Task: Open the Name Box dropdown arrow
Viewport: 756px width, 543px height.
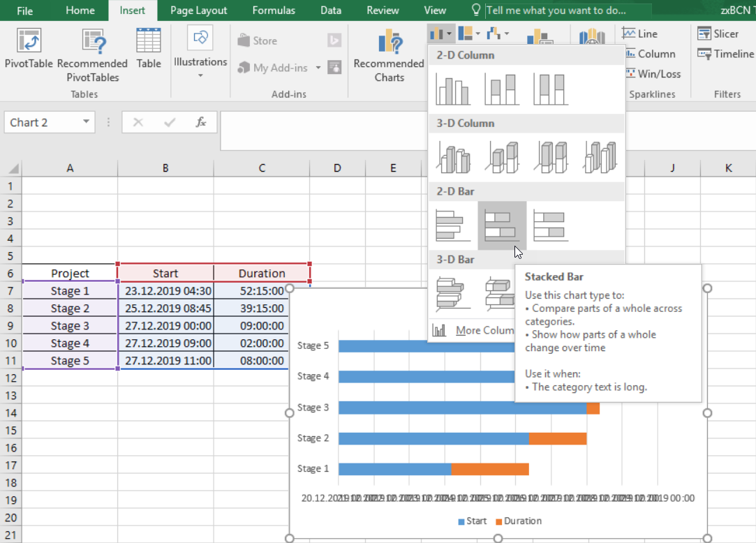Action: coord(86,123)
